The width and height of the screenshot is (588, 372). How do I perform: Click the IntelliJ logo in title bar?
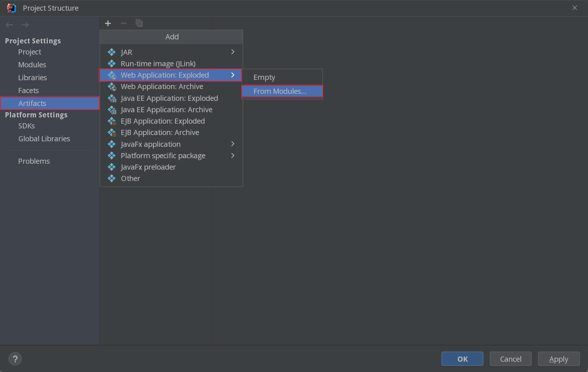click(x=11, y=8)
